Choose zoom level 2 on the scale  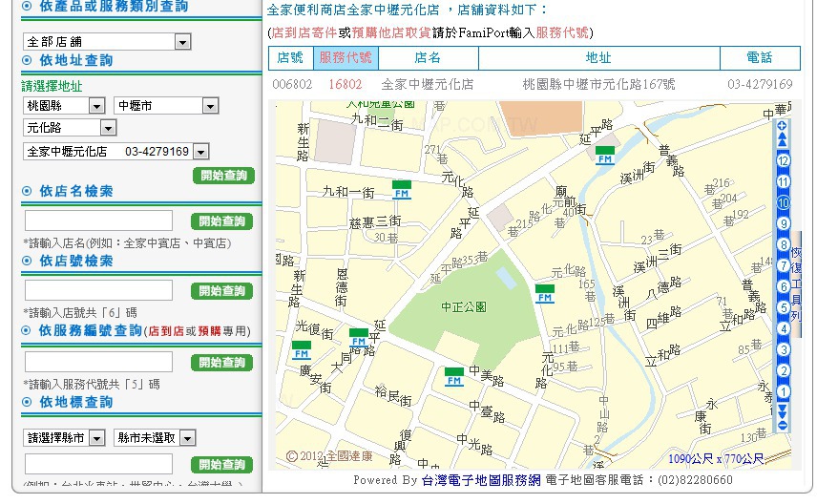(783, 370)
